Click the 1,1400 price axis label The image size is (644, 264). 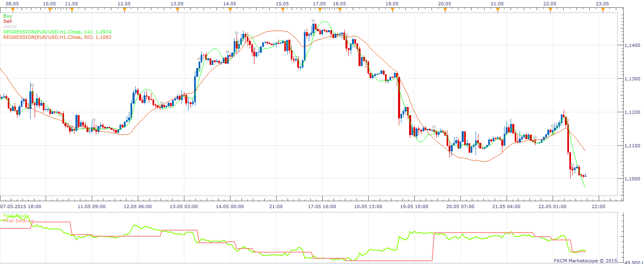tap(633, 45)
